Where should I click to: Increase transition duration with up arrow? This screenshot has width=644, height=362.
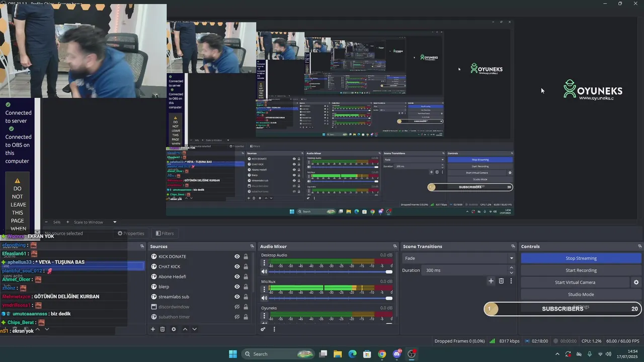click(511, 268)
